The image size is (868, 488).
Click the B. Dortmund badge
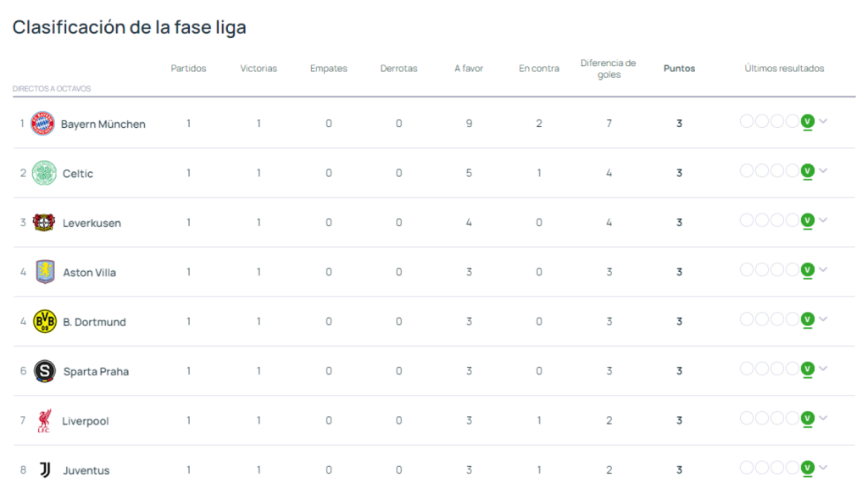point(42,321)
